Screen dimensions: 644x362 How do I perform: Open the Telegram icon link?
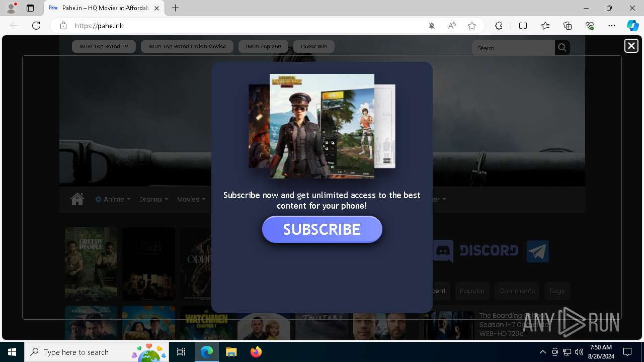coord(537,251)
